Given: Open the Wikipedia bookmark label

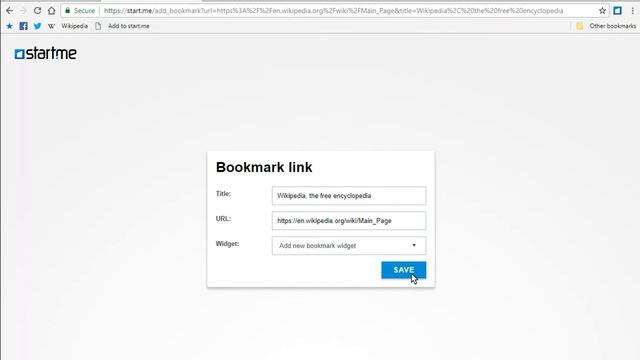Looking at the screenshot, I should click(74, 26).
